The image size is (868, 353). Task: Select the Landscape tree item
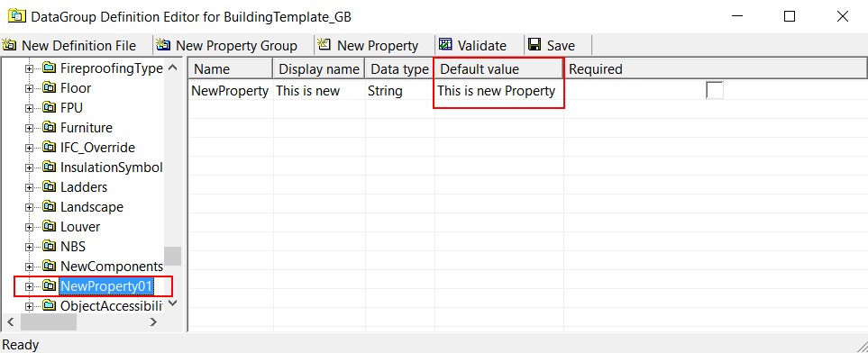pyautogui.click(x=92, y=207)
